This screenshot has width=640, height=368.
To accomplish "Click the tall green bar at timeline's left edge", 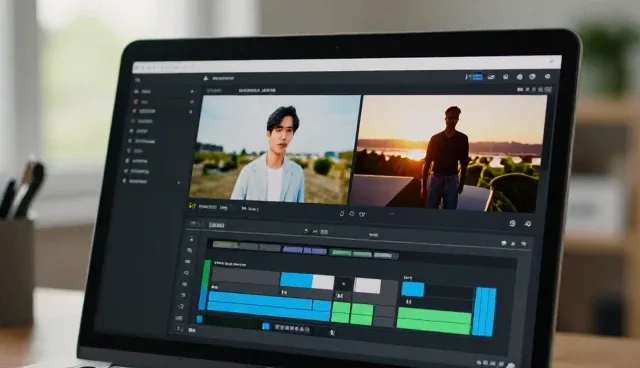I will click(207, 275).
